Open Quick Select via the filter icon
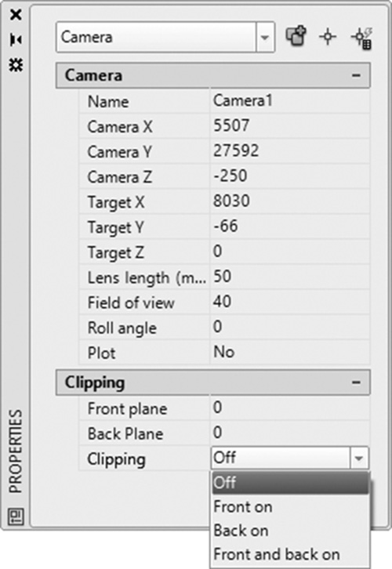The image size is (392, 569). tap(361, 38)
